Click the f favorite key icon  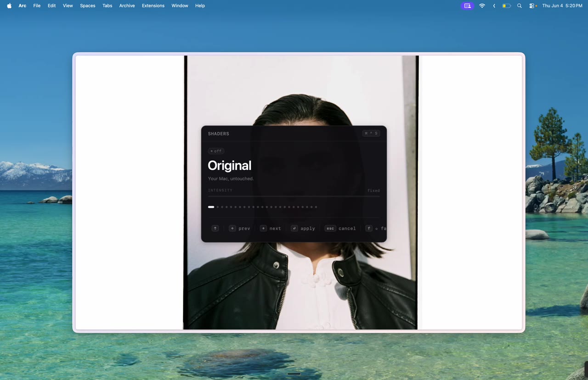[x=368, y=228]
